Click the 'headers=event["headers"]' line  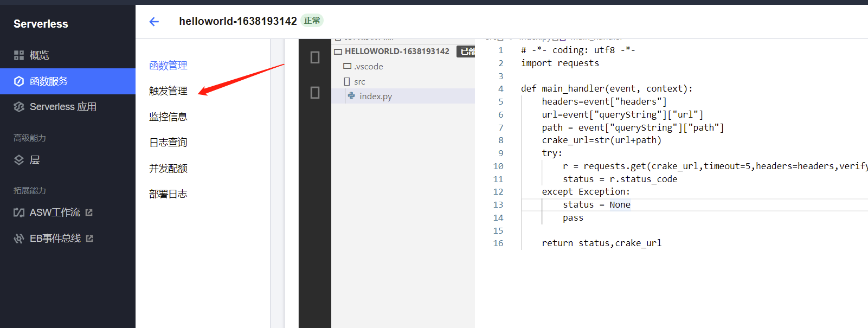click(x=605, y=101)
